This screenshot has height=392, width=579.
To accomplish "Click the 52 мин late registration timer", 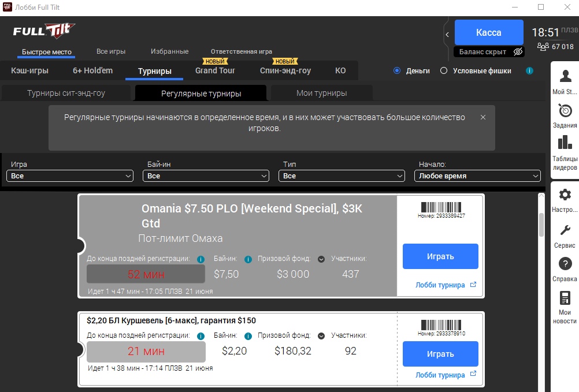I will tap(146, 274).
